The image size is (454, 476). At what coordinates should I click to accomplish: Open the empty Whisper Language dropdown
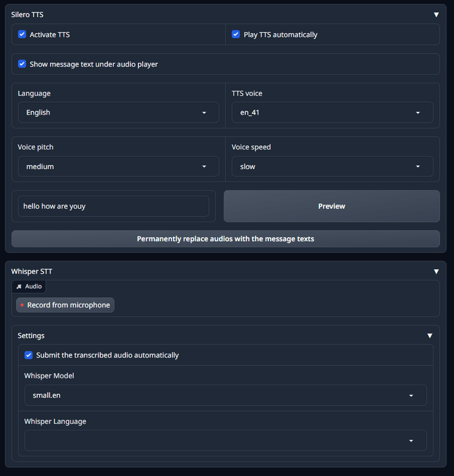click(225, 440)
